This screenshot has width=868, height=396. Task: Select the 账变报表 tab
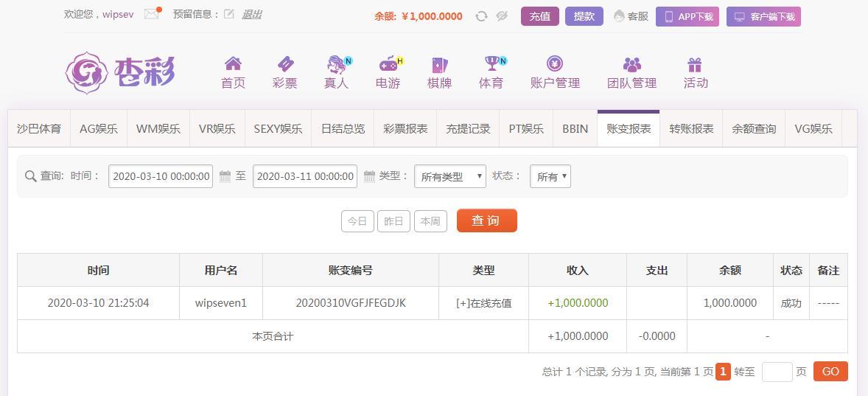click(629, 129)
